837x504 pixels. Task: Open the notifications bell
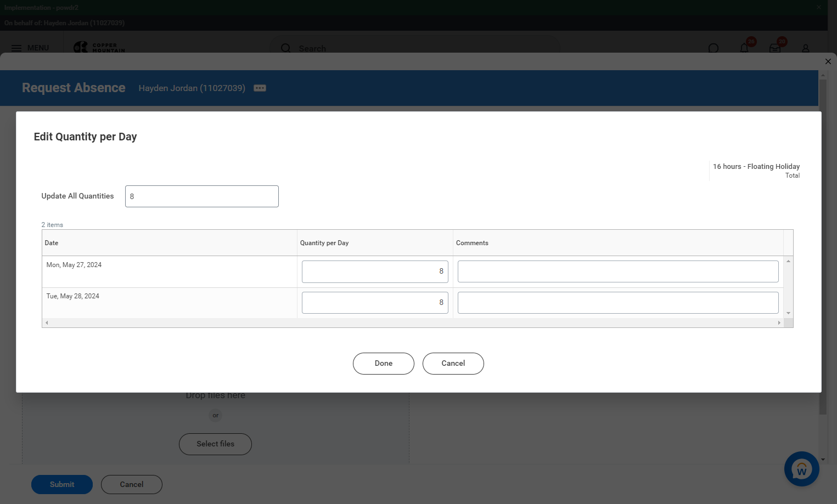coord(744,48)
